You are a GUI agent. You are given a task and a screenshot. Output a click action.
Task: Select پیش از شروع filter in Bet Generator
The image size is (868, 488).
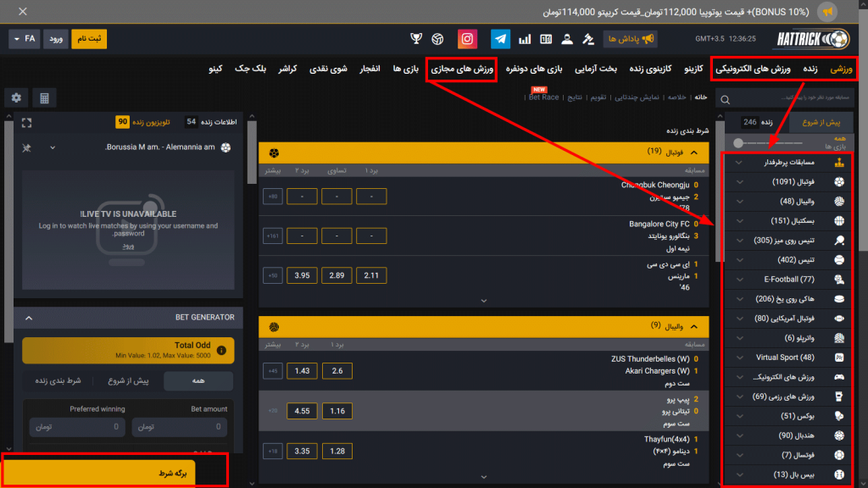(x=130, y=381)
